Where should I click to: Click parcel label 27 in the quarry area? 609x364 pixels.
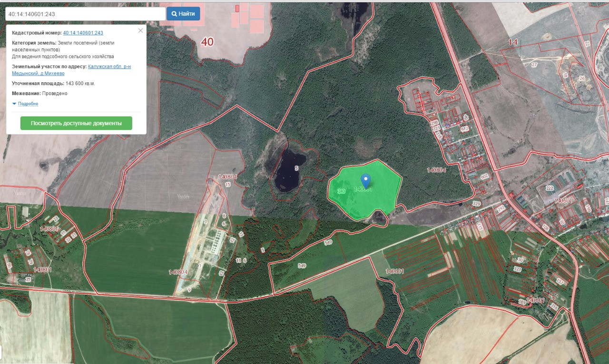click(534, 64)
